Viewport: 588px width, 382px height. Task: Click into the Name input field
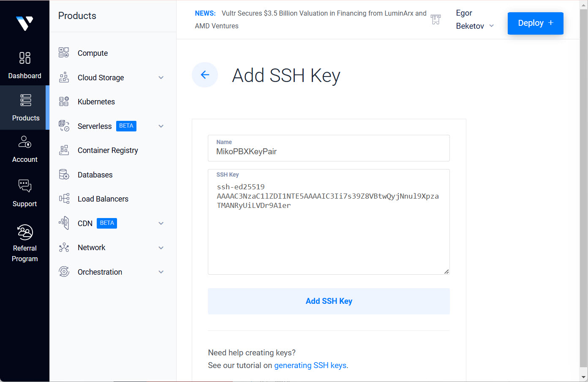tap(329, 152)
